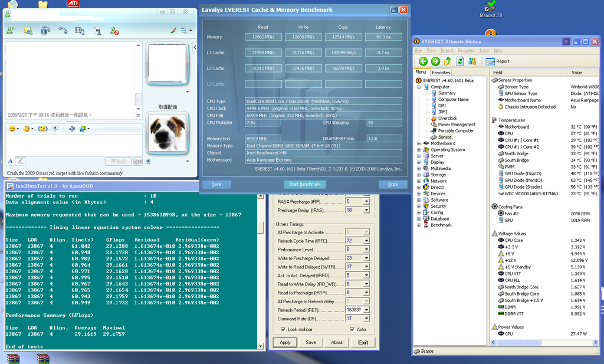Open the File menu in EVEREST
The width and height of the screenshot is (604, 364).
tap(418, 51)
